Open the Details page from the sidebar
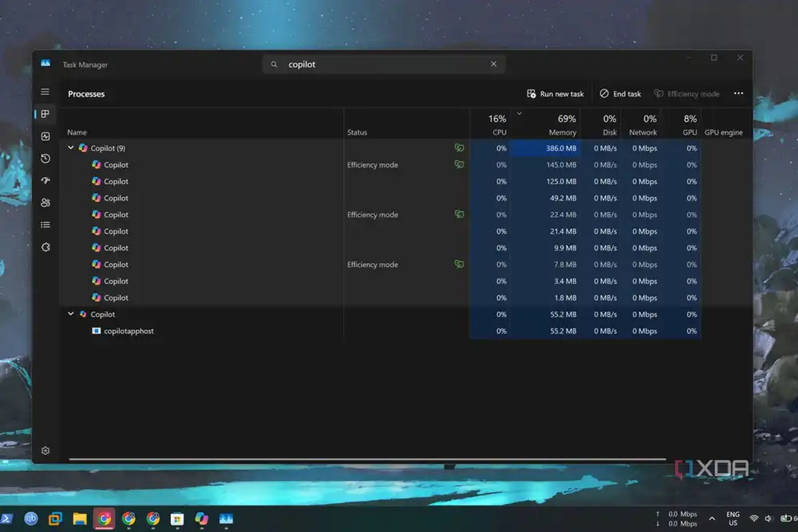Image resolution: width=798 pixels, height=532 pixels. tap(45, 225)
